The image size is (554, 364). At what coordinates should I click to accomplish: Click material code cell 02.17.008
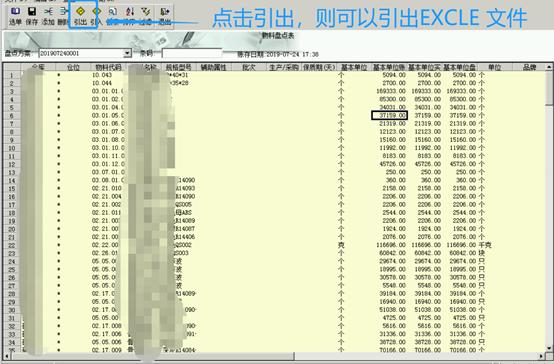pos(107,326)
